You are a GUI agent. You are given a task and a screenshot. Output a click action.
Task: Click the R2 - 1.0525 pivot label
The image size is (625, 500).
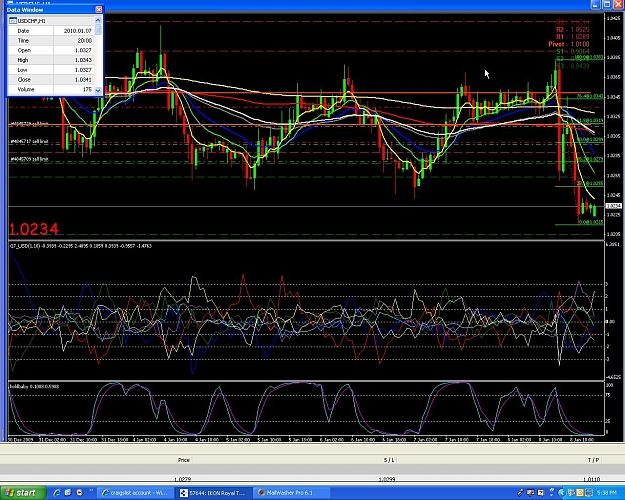[x=572, y=30]
